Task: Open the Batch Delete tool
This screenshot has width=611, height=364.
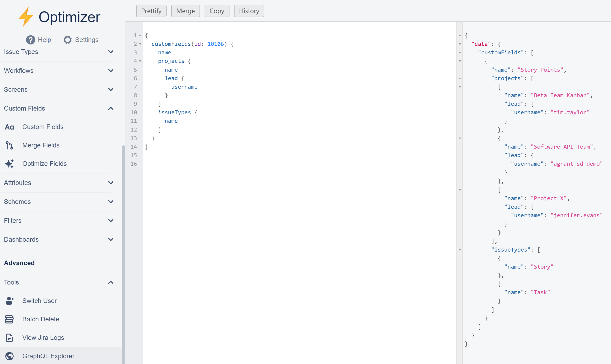Action: point(41,319)
